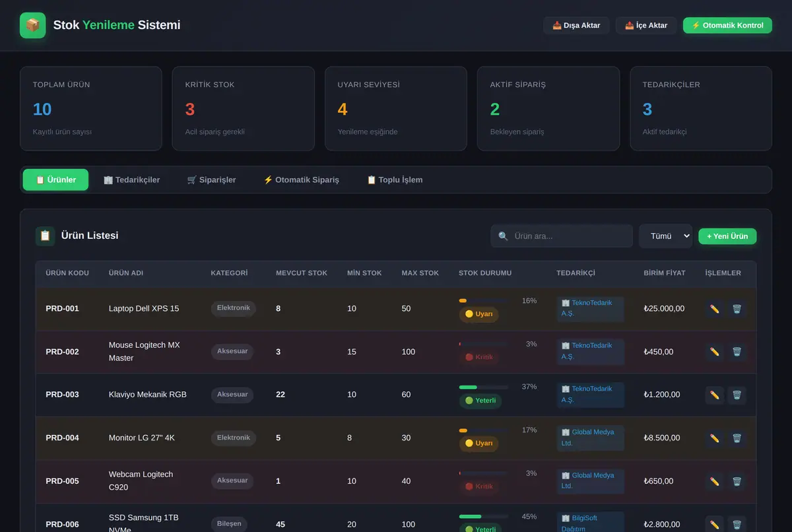792x532 pixels.
Task: Click the magnifier icon in the search box
Action: pos(503,236)
